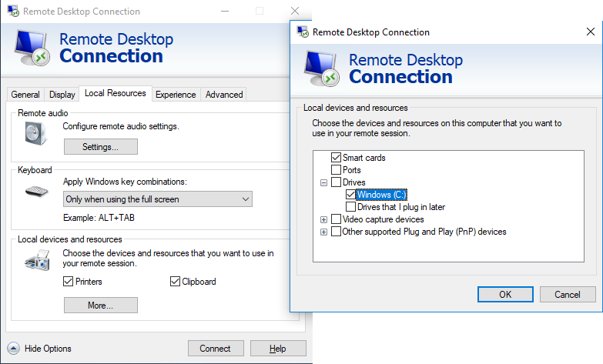The width and height of the screenshot is (603, 364).
Task: Open the Advanced tab
Action: (x=224, y=95)
